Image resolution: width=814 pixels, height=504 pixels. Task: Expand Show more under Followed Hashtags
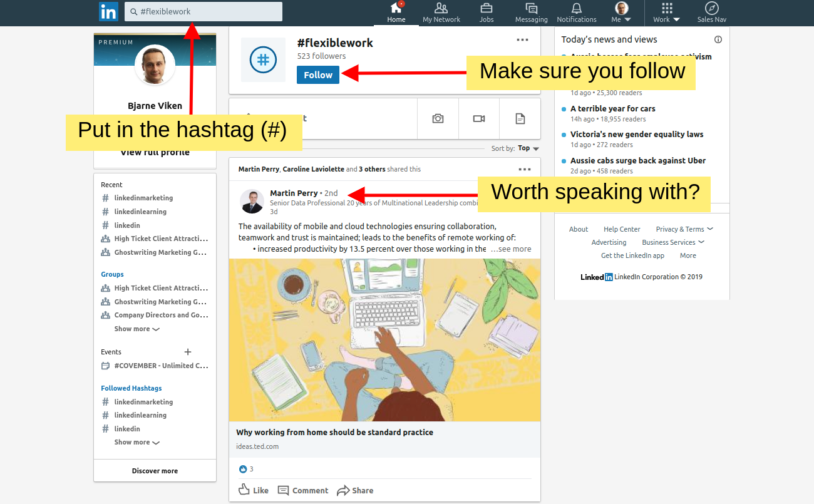pos(137,442)
